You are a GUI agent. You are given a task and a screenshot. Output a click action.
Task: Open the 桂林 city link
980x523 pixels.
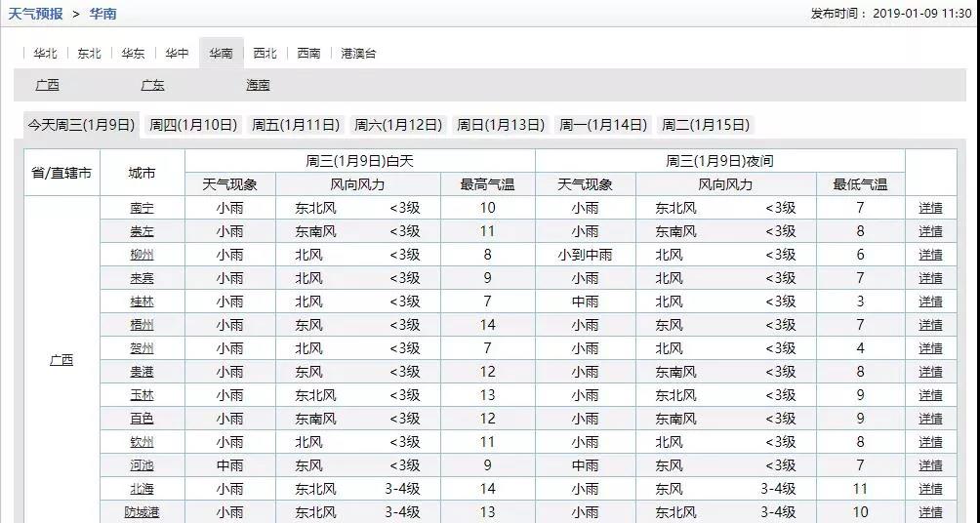pos(142,302)
